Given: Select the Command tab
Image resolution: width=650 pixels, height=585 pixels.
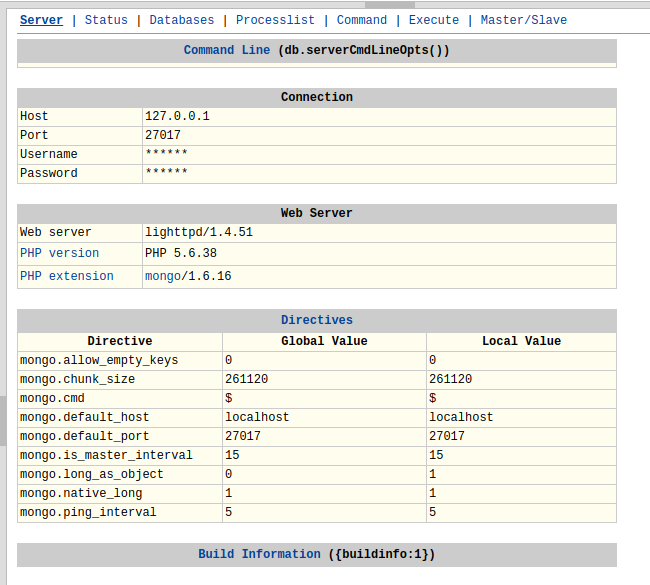Looking at the screenshot, I should (x=361, y=20).
